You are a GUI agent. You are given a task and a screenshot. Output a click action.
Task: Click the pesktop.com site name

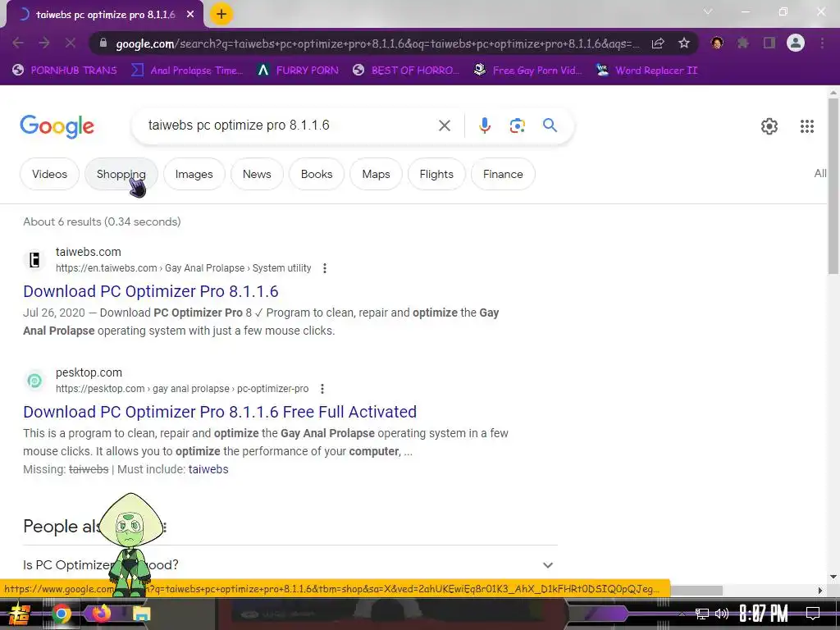click(x=89, y=372)
